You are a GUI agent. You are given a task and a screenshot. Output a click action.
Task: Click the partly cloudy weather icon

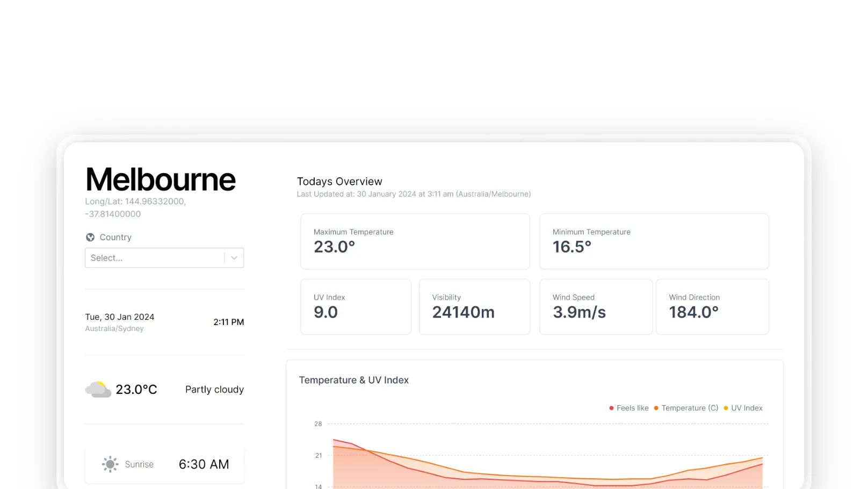tap(98, 390)
